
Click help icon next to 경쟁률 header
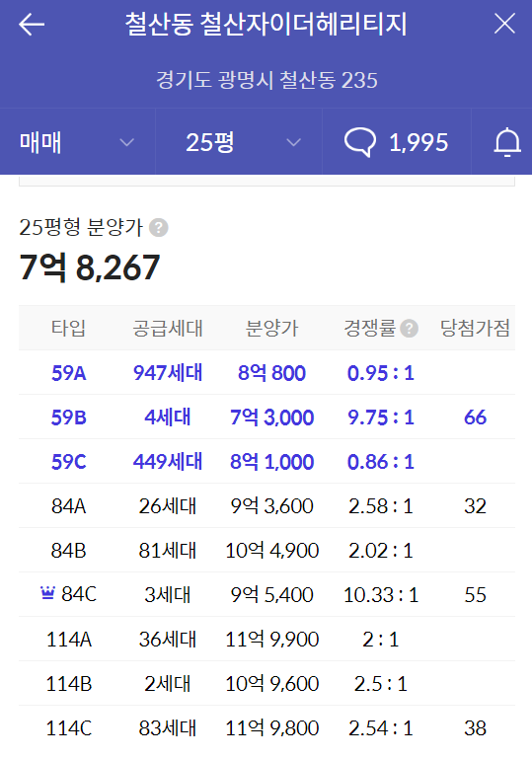click(x=410, y=329)
